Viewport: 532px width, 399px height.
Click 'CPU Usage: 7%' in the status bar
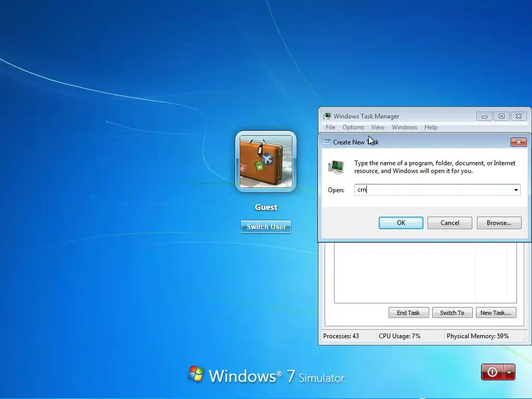pos(400,336)
